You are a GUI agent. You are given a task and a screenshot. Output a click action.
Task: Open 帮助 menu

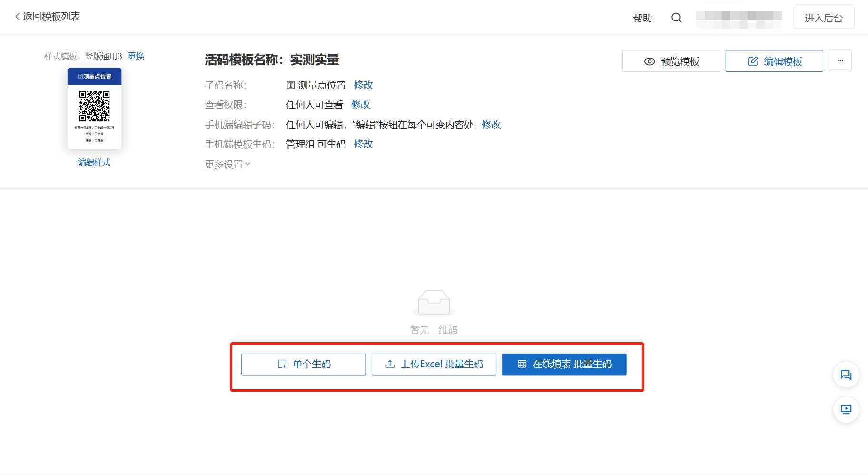[x=642, y=18]
